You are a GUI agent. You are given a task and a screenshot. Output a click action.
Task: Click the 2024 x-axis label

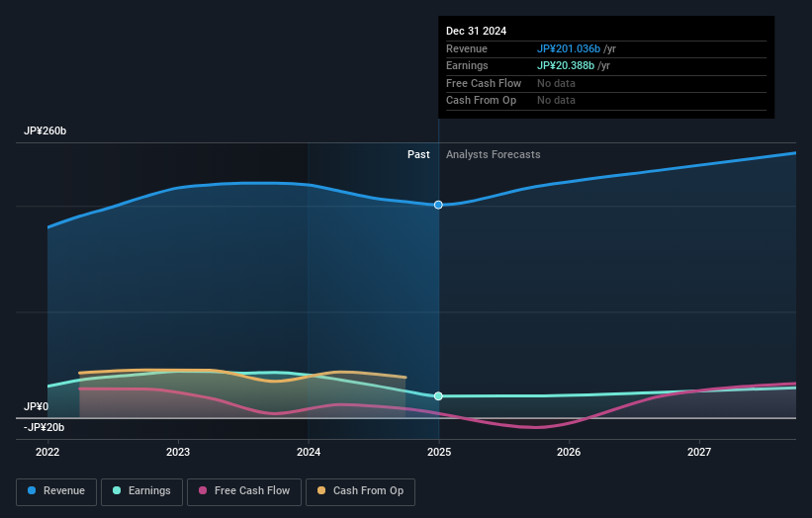tap(309, 453)
